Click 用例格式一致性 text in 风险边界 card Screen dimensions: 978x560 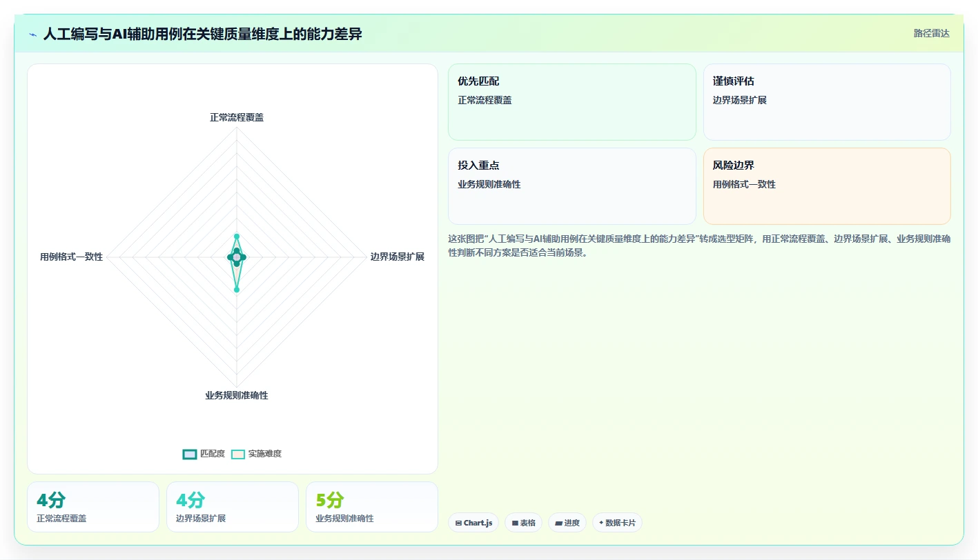(x=744, y=184)
